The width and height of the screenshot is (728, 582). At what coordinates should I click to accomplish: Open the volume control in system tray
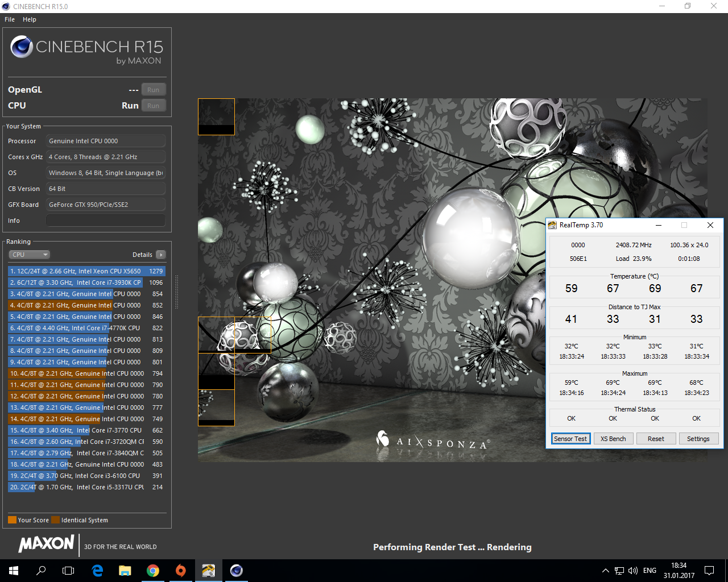click(633, 571)
